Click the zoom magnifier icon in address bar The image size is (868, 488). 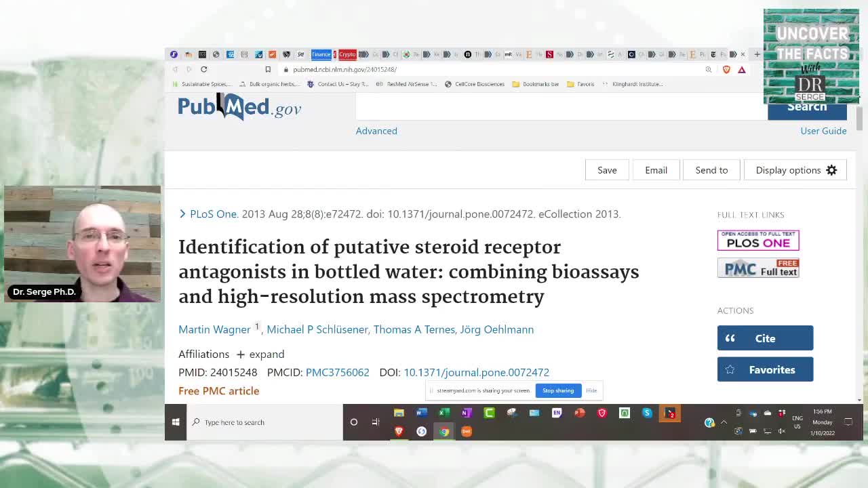[x=709, y=69]
